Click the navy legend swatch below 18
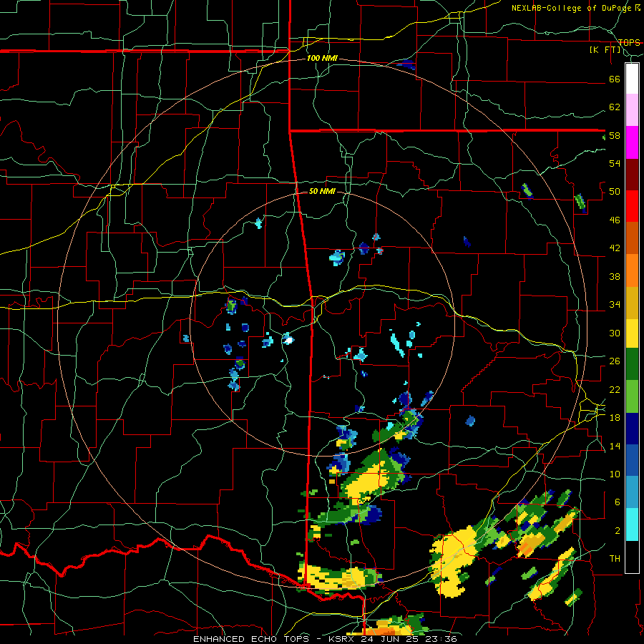Image resolution: width=644 pixels, height=644 pixels. coord(632,429)
